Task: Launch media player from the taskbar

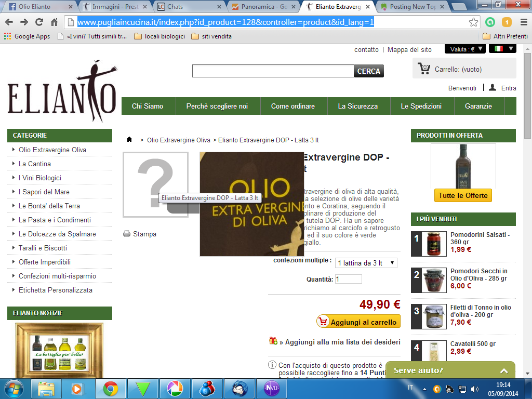Action: click(78, 389)
